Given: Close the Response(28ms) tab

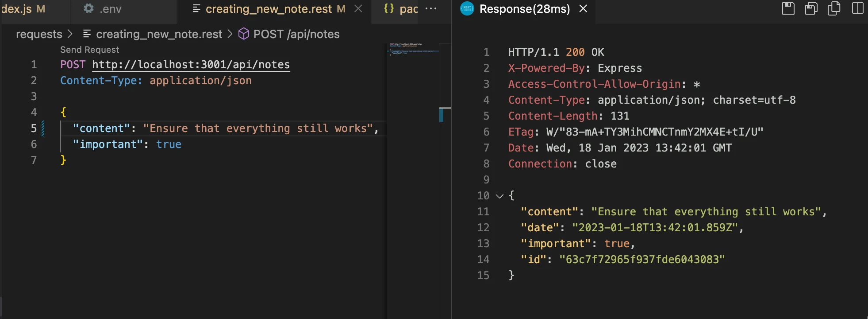Looking at the screenshot, I should 583,8.
